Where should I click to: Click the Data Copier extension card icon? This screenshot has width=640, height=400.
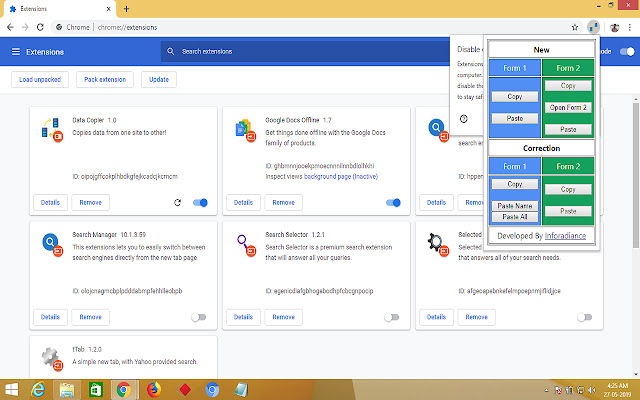click(x=52, y=129)
